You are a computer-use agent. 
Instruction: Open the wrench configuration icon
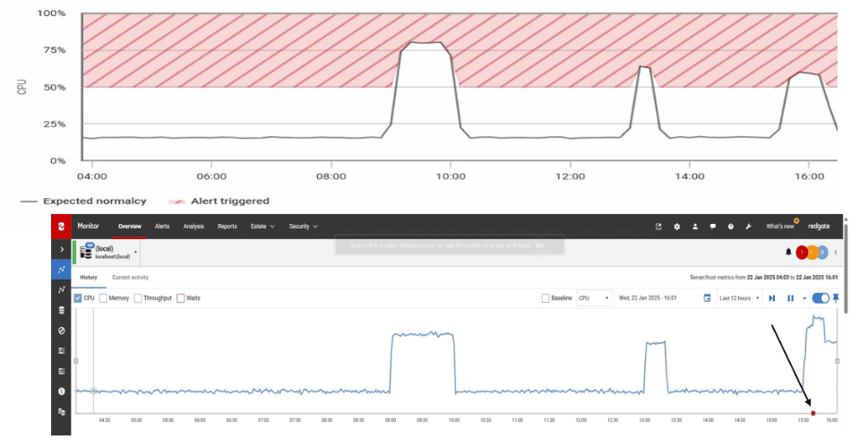[749, 227]
